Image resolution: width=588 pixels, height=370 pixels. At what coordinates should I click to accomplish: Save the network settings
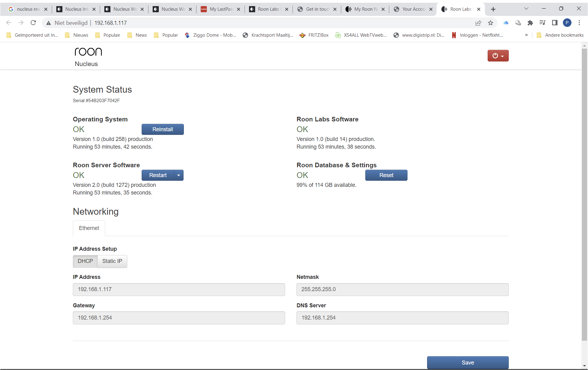click(468, 363)
